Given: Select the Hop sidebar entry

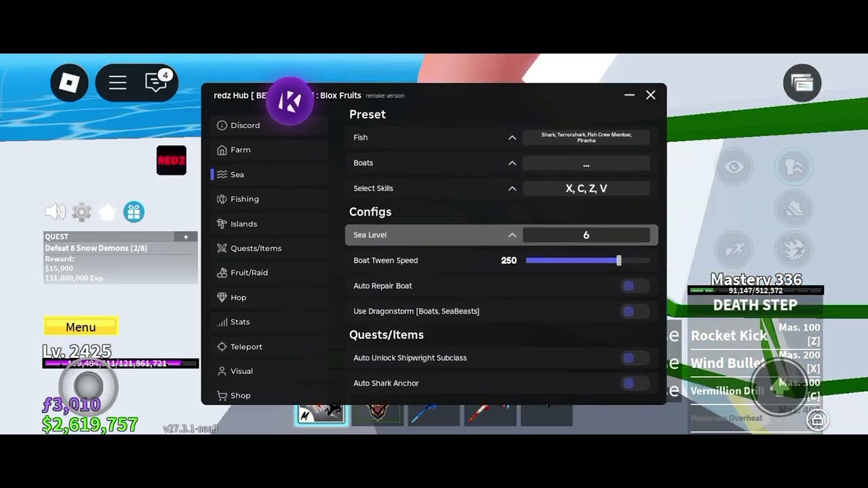Looking at the screenshot, I should (269, 298).
